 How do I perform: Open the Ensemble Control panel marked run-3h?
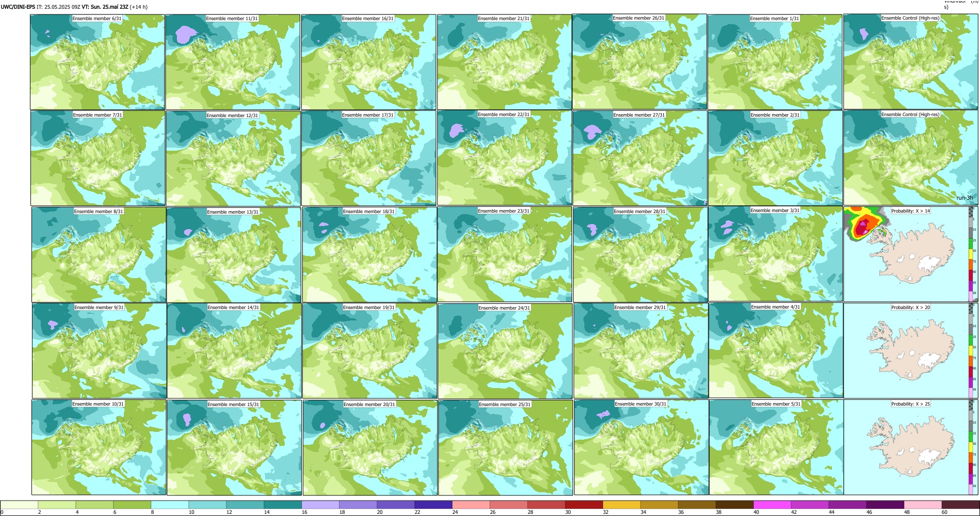pyautogui.click(x=910, y=157)
